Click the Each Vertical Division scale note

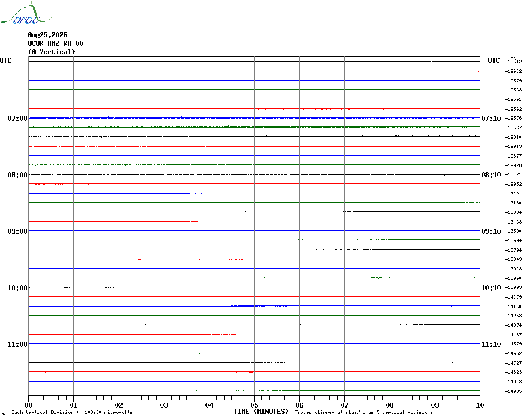coord(72,412)
